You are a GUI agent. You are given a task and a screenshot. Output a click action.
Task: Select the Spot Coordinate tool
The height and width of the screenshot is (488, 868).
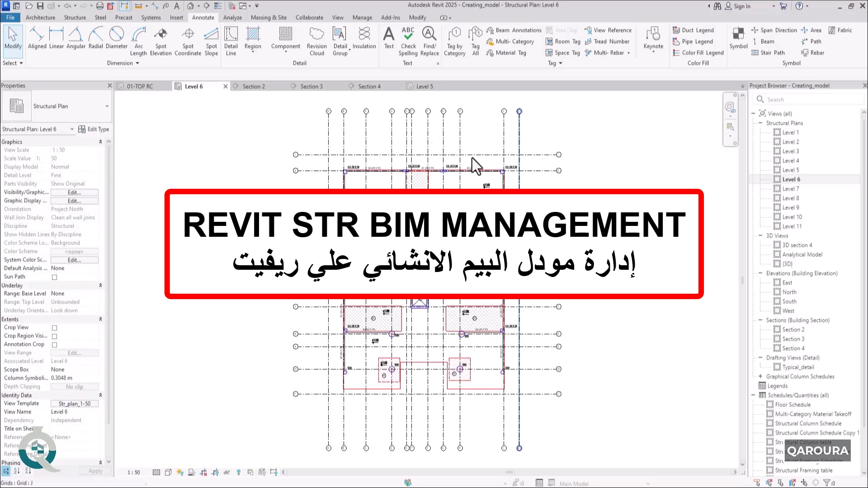[x=188, y=41]
